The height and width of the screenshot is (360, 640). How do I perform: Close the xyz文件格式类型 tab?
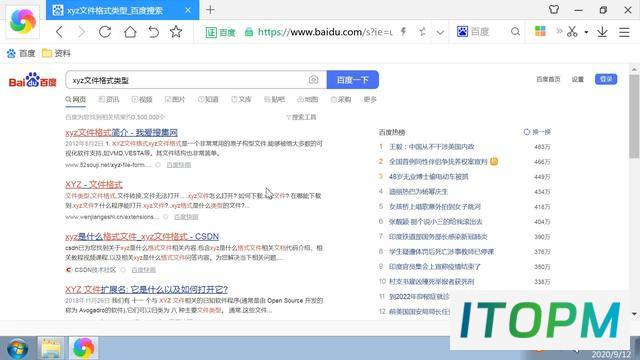coord(188,10)
